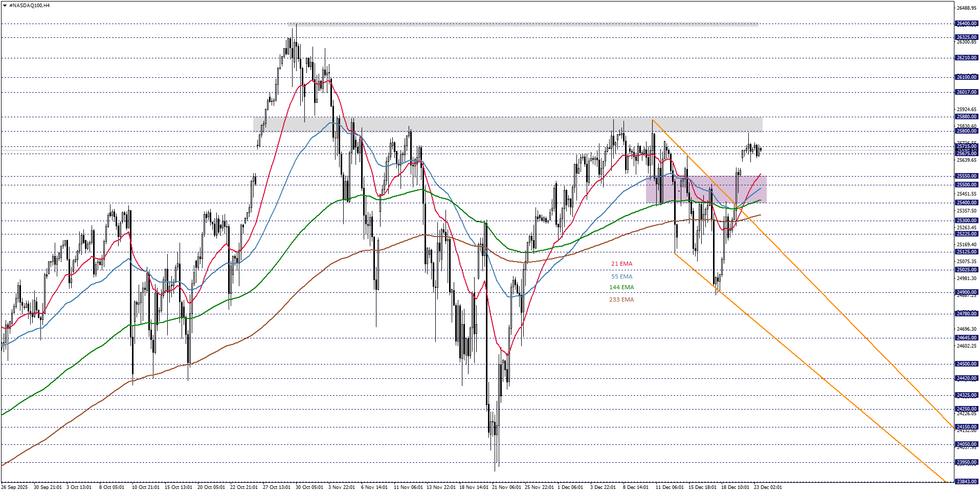Click the current 25715.00 price tag
The width and height of the screenshot is (980, 493).
pyautogui.click(x=966, y=147)
